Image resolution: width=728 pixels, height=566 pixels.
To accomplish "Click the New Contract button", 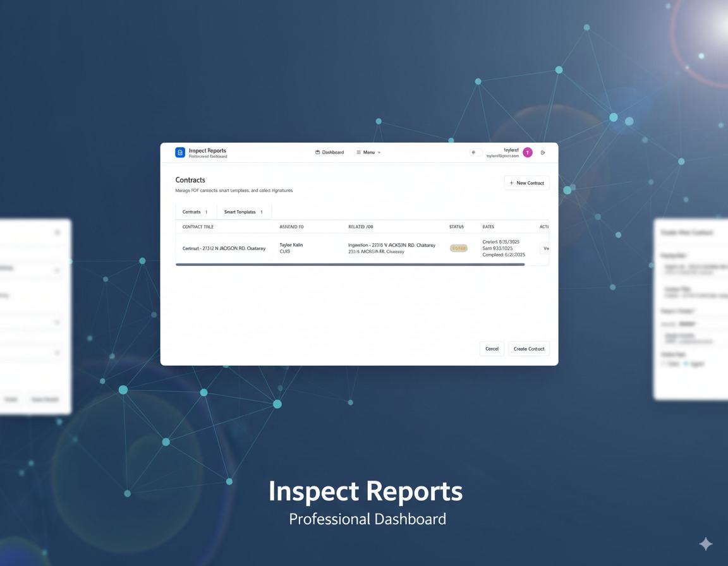I will point(526,183).
